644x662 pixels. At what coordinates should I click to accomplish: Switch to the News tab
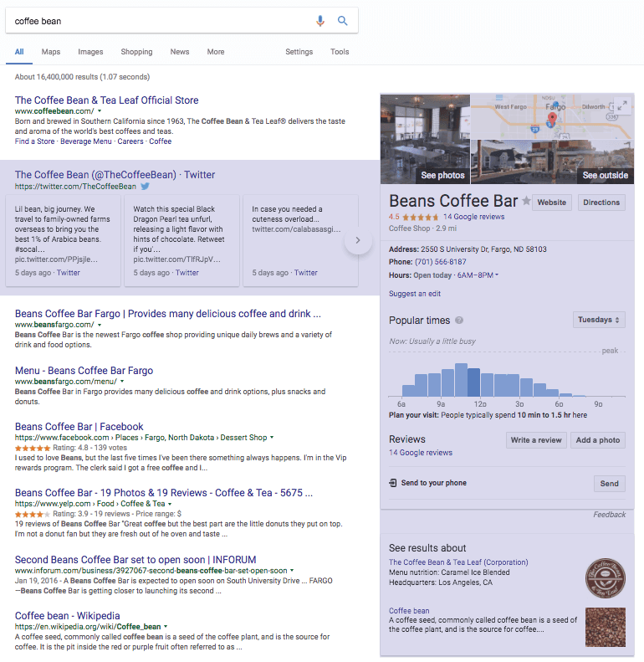tap(179, 52)
